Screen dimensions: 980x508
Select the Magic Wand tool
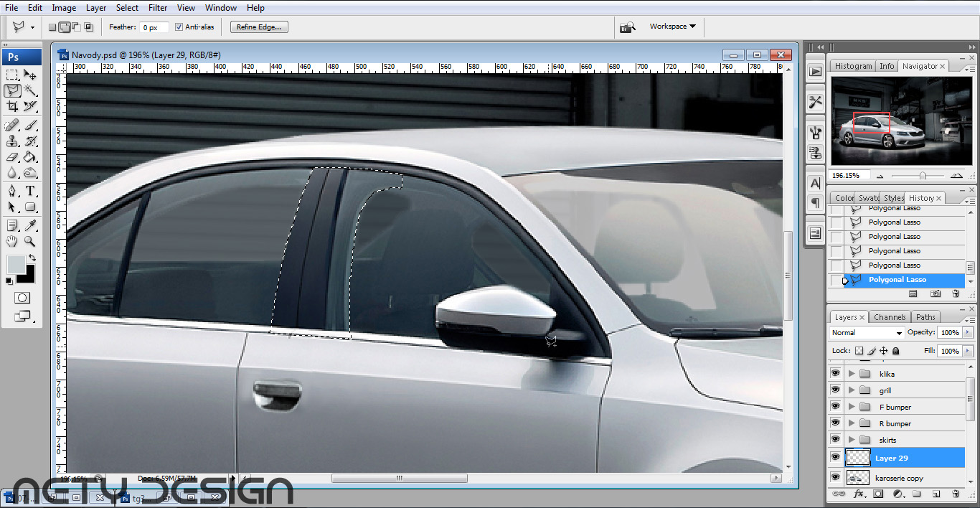click(30, 90)
